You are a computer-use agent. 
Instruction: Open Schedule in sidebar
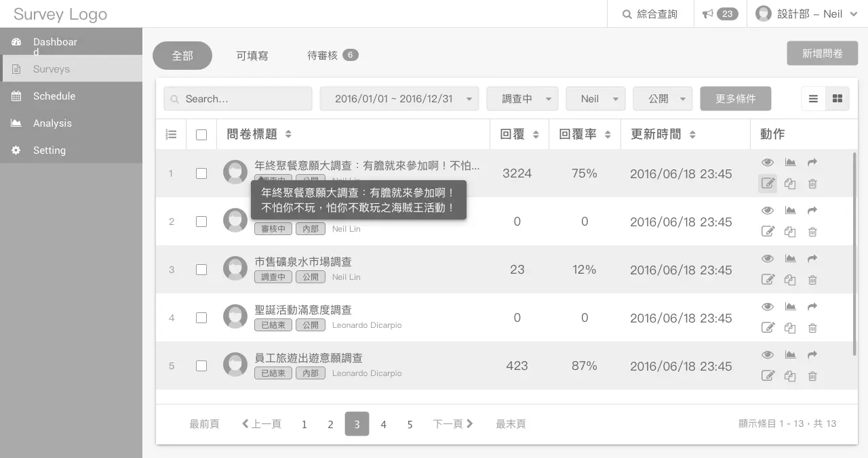point(71,96)
